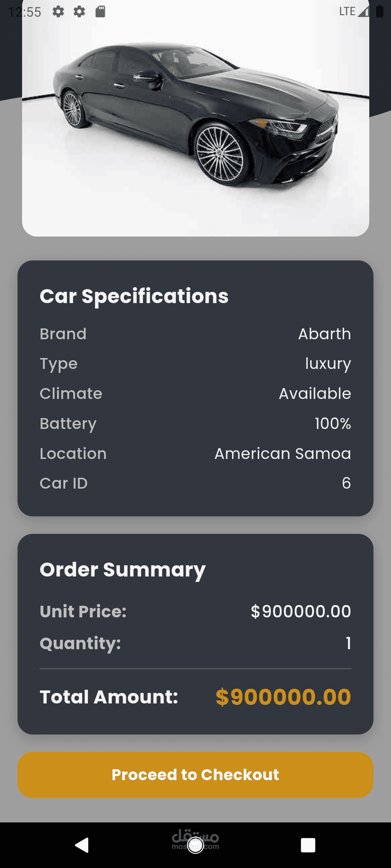Select the Car Specifications heading
This screenshot has height=868, width=391.
click(134, 296)
